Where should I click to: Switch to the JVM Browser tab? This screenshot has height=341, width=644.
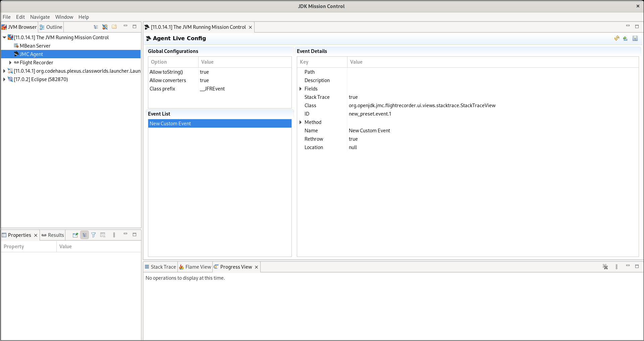[x=19, y=27]
